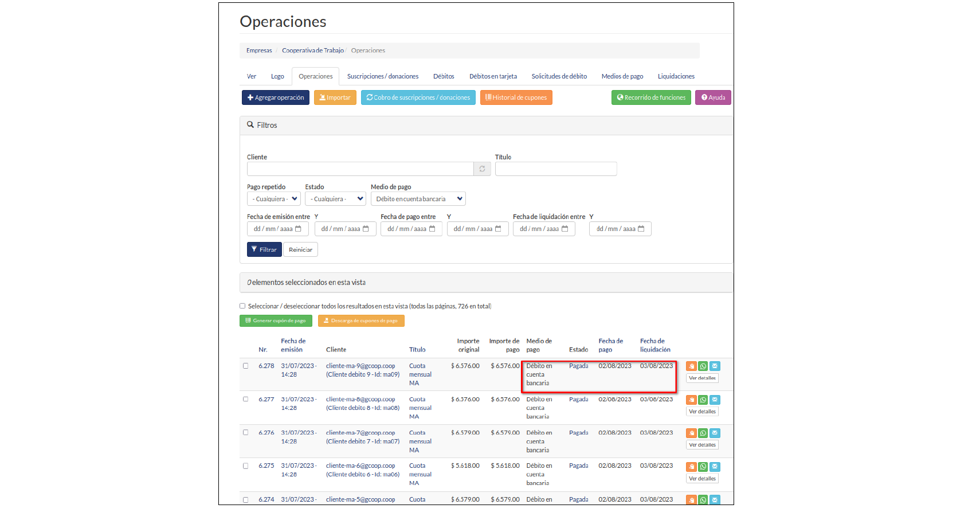The width and height of the screenshot is (980, 520).
Task: Check Seleccionar / deseleccionar todos los resultados
Action: click(x=242, y=306)
